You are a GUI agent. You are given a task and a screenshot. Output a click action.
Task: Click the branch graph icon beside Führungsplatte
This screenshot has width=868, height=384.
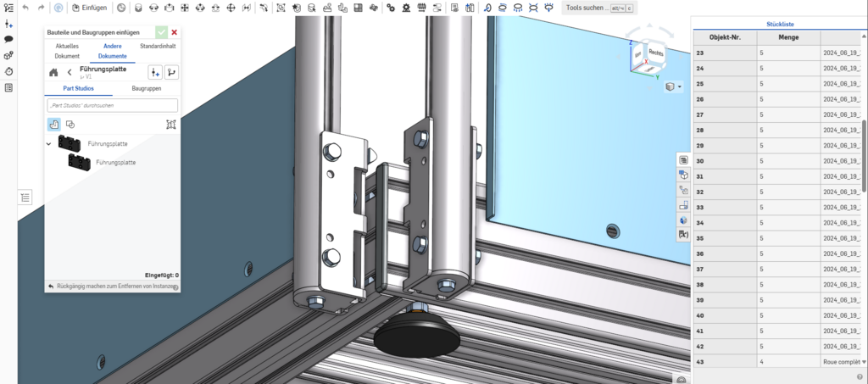click(x=171, y=72)
